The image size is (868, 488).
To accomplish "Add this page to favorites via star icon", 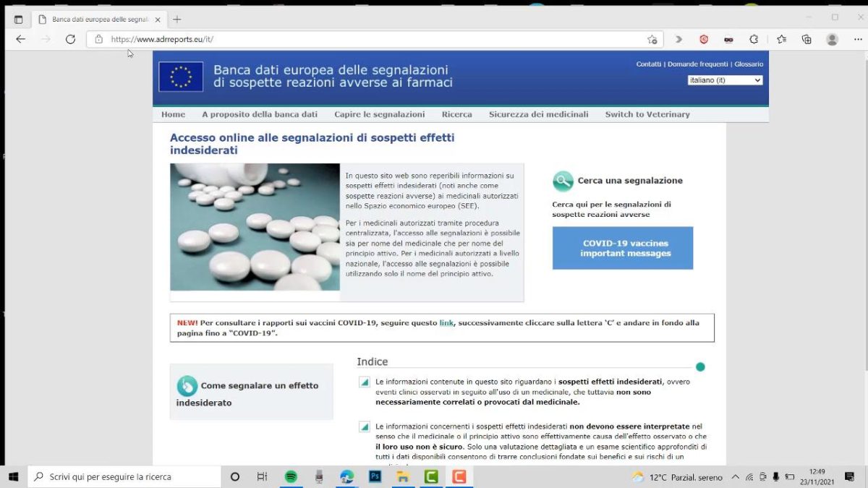I will pos(652,39).
